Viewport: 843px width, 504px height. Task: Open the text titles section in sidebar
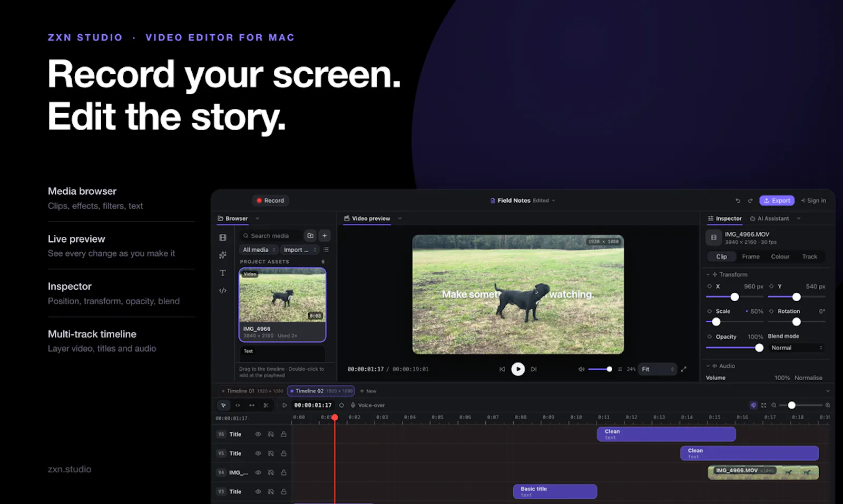pyautogui.click(x=223, y=273)
